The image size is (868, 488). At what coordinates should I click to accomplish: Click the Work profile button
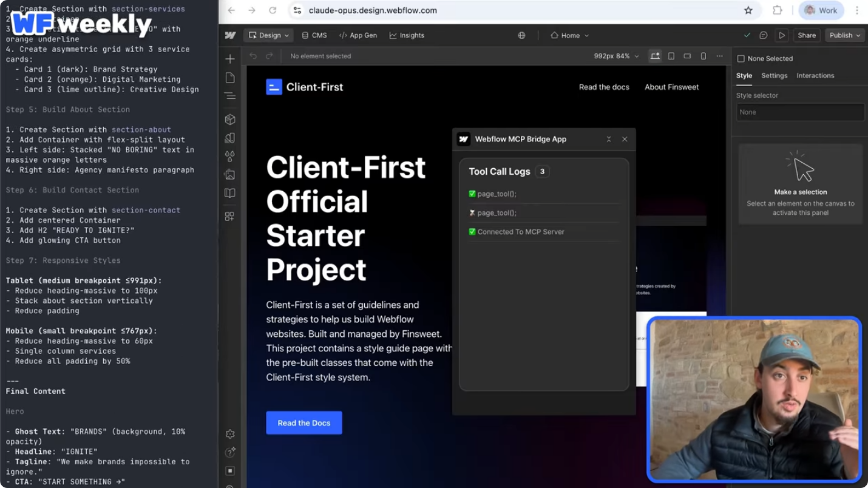821,10
